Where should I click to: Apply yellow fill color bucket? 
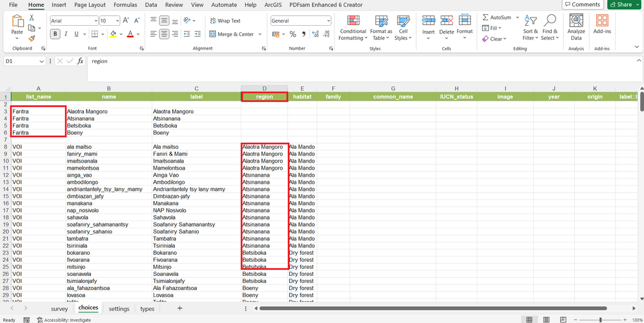(113, 34)
